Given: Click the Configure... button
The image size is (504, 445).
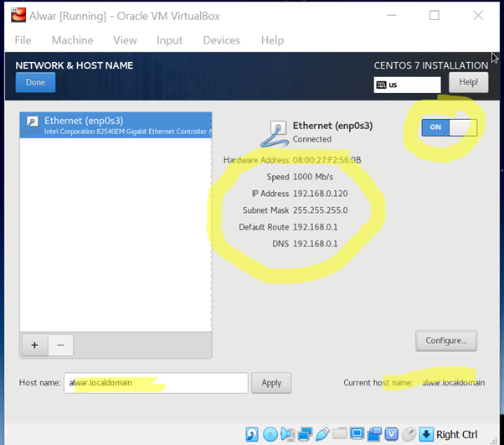Looking at the screenshot, I should (x=445, y=340).
